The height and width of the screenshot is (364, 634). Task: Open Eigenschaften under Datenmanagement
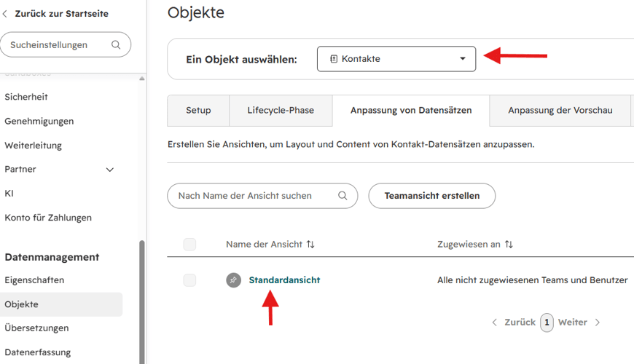[x=34, y=280]
